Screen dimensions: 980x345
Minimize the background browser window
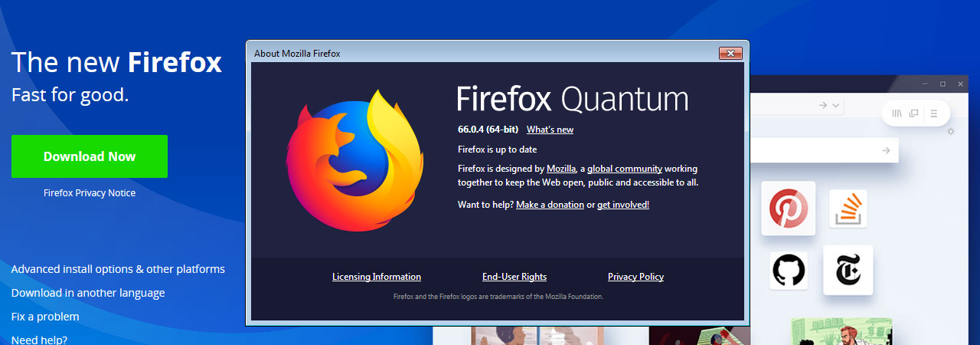(x=923, y=84)
